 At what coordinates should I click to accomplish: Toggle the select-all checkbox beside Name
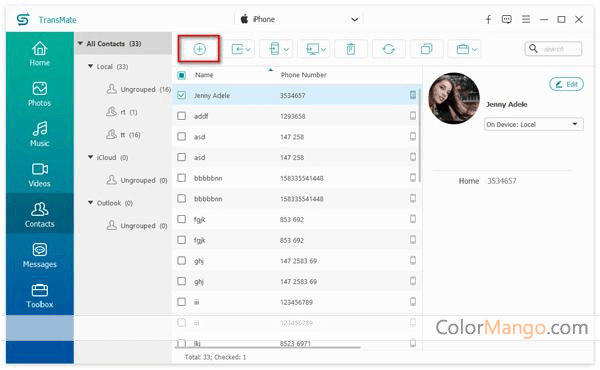pos(181,75)
